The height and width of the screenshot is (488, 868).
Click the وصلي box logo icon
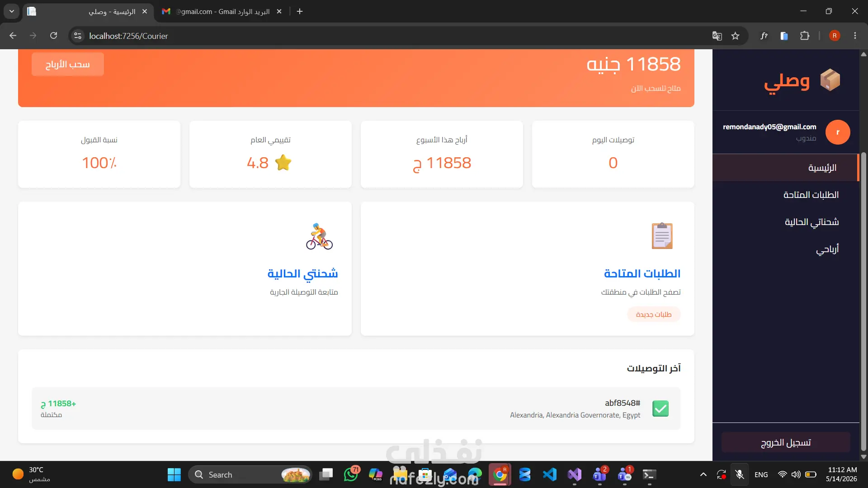[830, 80]
